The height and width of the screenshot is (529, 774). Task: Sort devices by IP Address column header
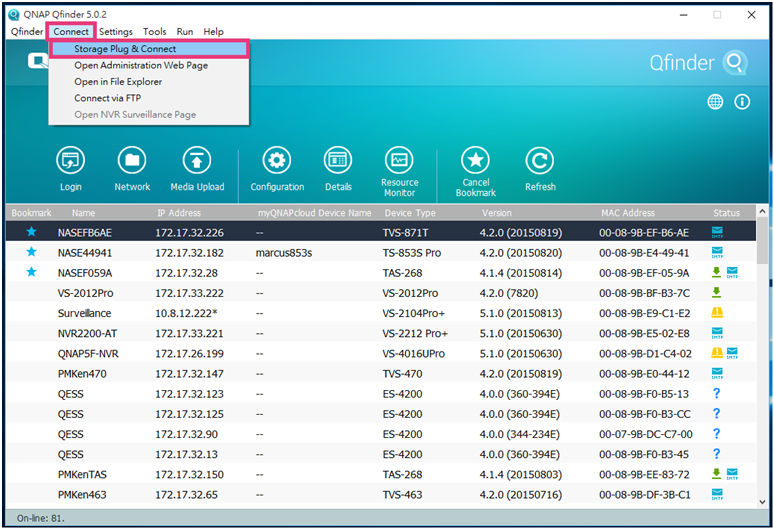(178, 213)
